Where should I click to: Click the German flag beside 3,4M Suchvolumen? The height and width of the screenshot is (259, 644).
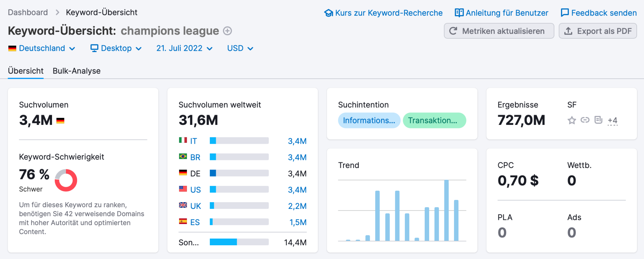click(x=60, y=121)
